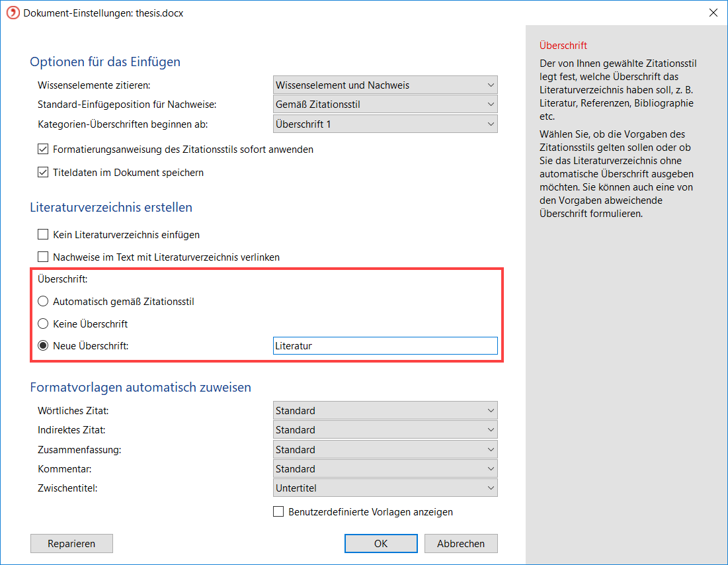Screen dimensions: 728x565
Task: Expand 'Standard-Einfügeposition für Nachweise' dropdown
Action: [x=385, y=104]
